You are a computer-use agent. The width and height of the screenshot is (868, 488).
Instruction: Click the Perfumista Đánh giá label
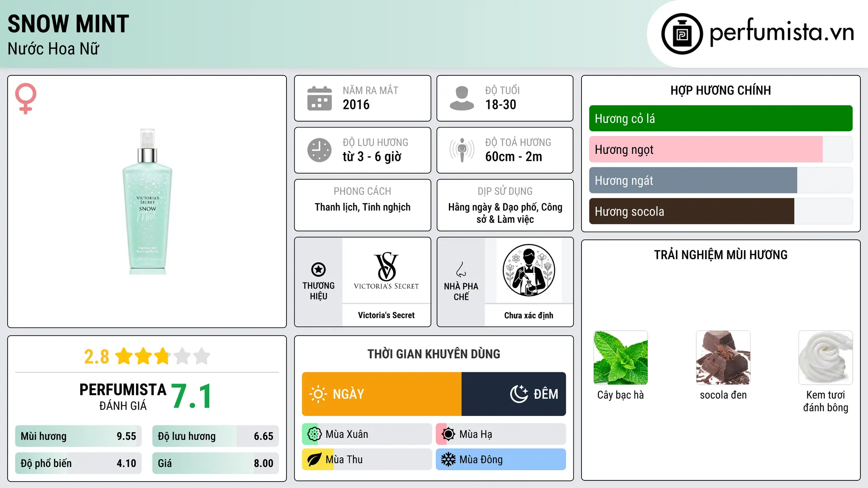click(123, 396)
